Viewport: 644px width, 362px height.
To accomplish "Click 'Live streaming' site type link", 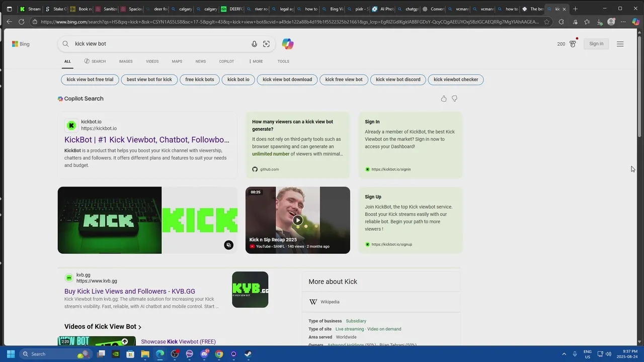I will coord(350,329).
